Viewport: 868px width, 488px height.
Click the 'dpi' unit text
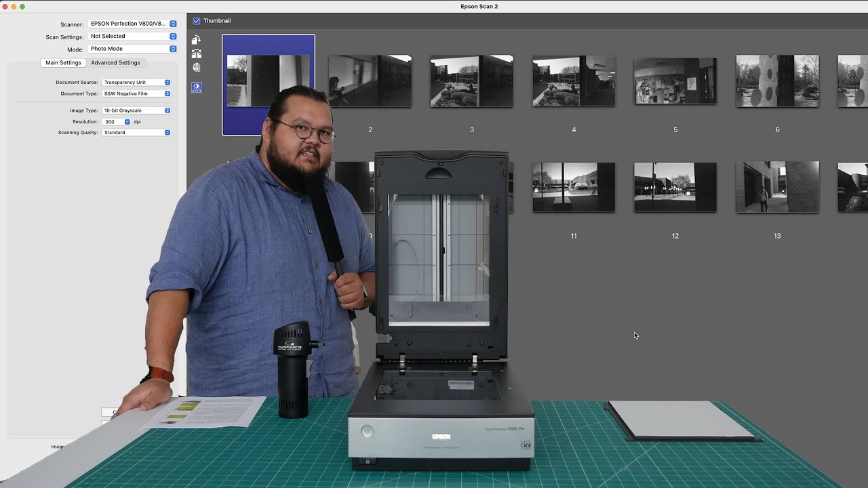(x=137, y=122)
